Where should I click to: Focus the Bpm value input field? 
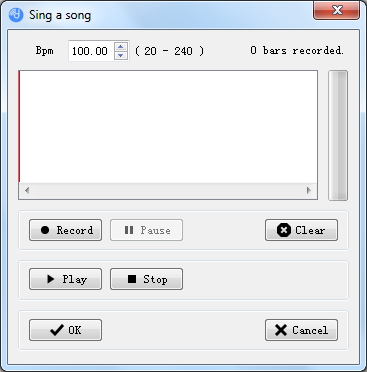pos(91,51)
